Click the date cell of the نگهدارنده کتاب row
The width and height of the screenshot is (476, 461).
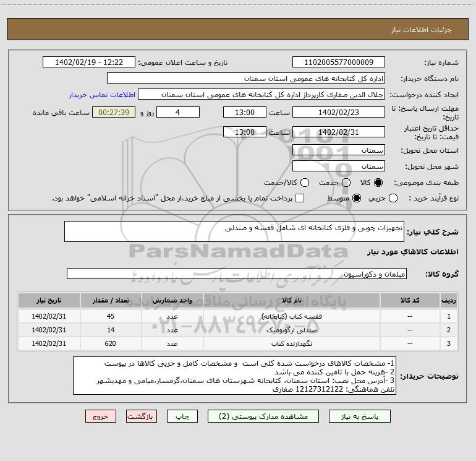[49, 343]
